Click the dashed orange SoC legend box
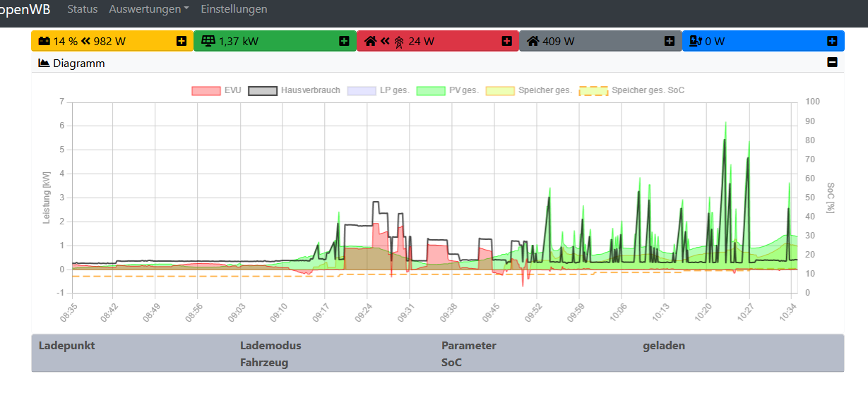This screenshot has width=868, height=393. (593, 90)
